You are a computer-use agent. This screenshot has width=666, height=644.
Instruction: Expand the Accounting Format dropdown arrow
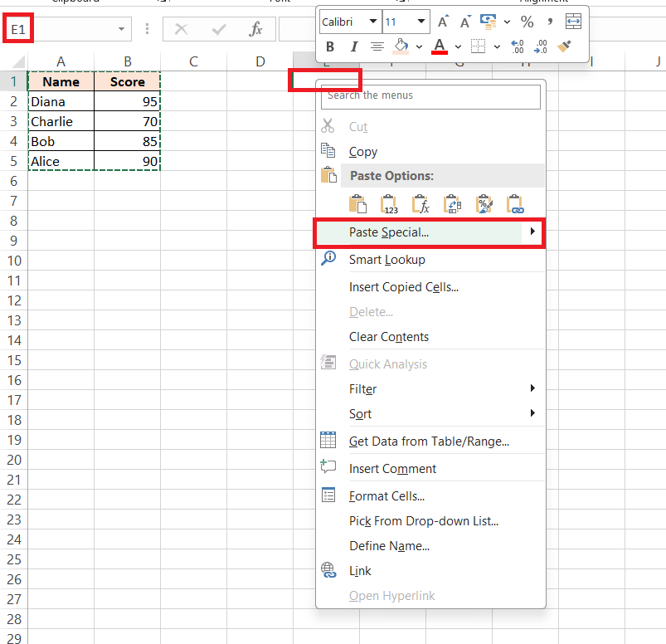coord(507,22)
